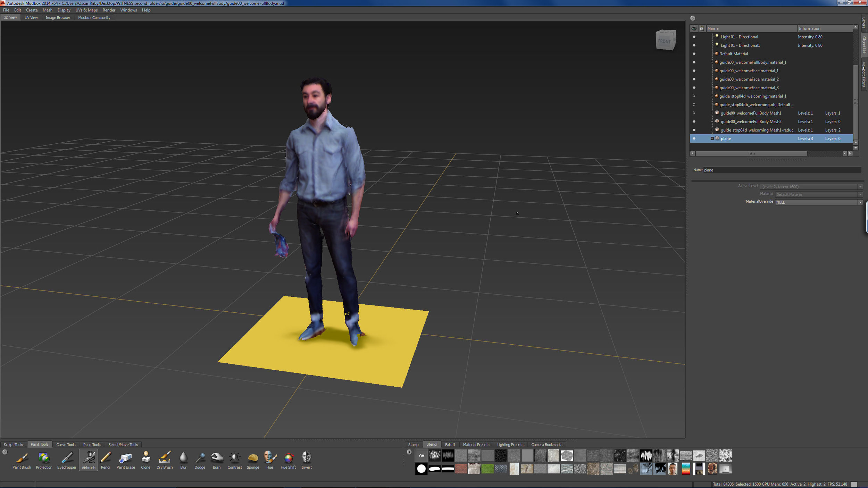Select the Pencil tool
The width and height of the screenshot is (868, 488).
pyautogui.click(x=106, y=460)
